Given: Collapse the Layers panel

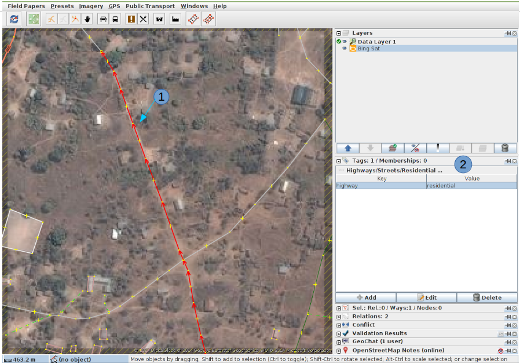Looking at the screenshot, I should (x=339, y=33).
